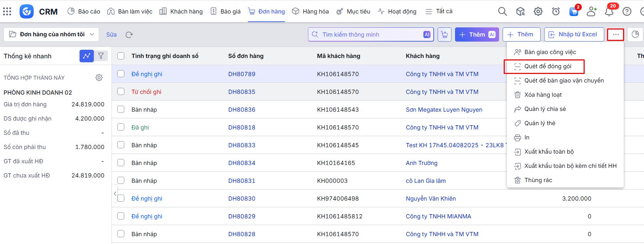
Task: Click the refresh icon next to Sửa
Action: pos(129,35)
